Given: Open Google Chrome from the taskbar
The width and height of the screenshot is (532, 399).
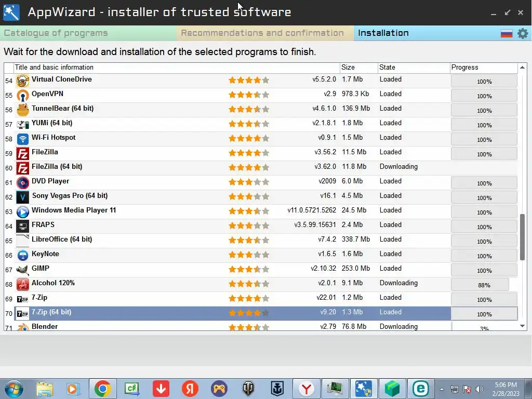Looking at the screenshot, I should (103, 389).
